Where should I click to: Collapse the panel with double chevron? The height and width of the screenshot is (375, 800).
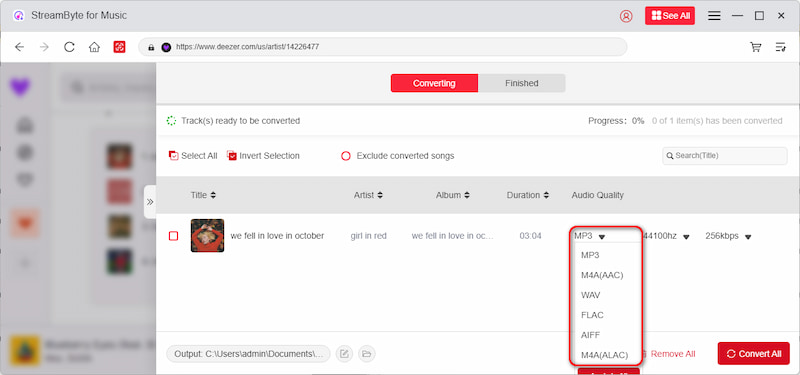(x=150, y=202)
